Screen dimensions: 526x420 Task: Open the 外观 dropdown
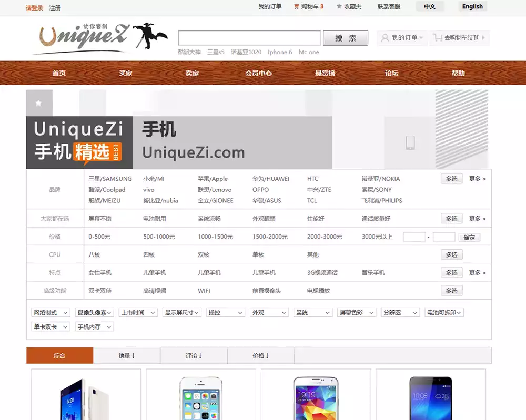point(269,312)
